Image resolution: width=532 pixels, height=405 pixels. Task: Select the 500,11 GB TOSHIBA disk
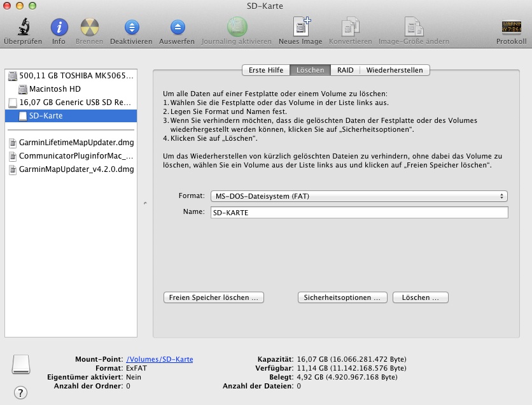coord(71,75)
